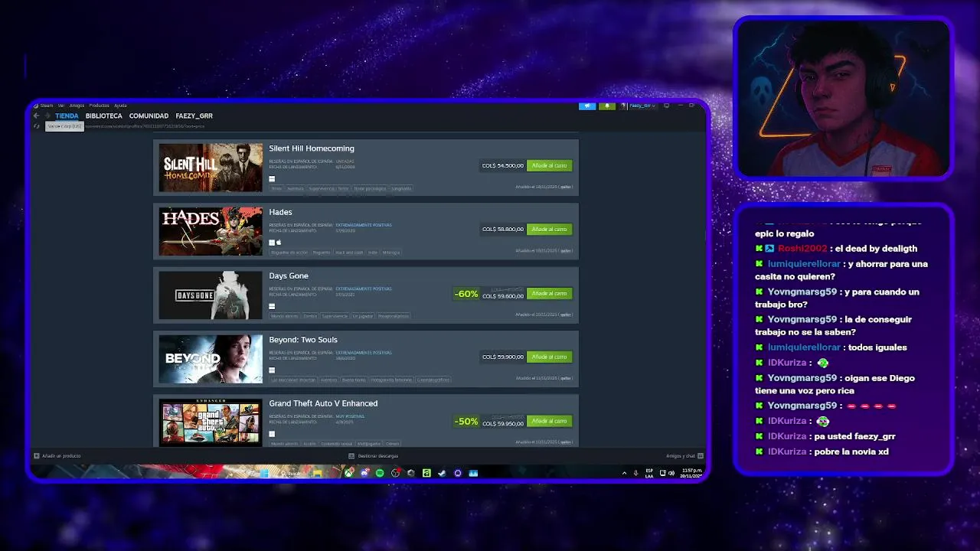Remove Hades via its quitar link
980x551 pixels.
566,250
